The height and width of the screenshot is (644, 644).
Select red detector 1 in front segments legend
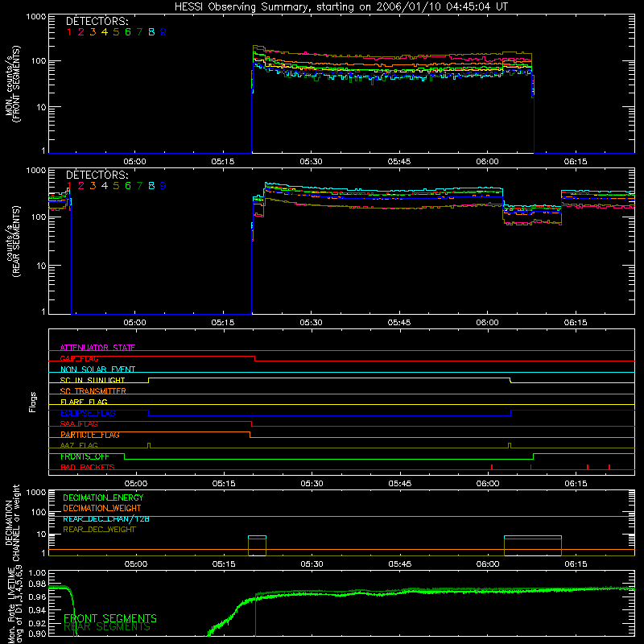pos(69,32)
